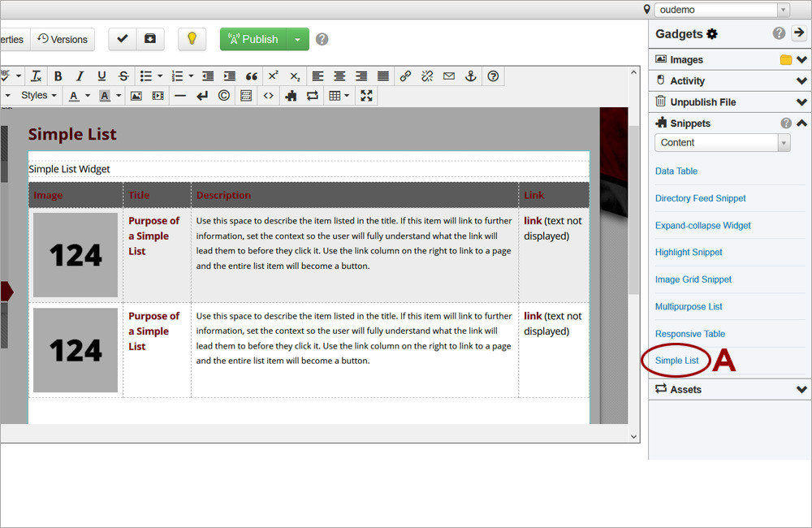Screen dimensions: 812x528
Task: Select the Simple List snippet
Action: click(x=677, y=361)
